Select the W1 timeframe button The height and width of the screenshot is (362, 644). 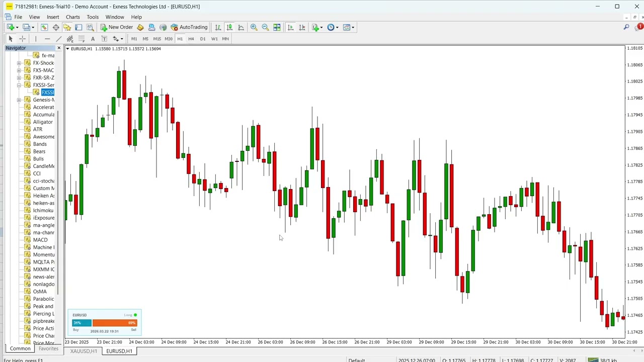coord(214,39)
